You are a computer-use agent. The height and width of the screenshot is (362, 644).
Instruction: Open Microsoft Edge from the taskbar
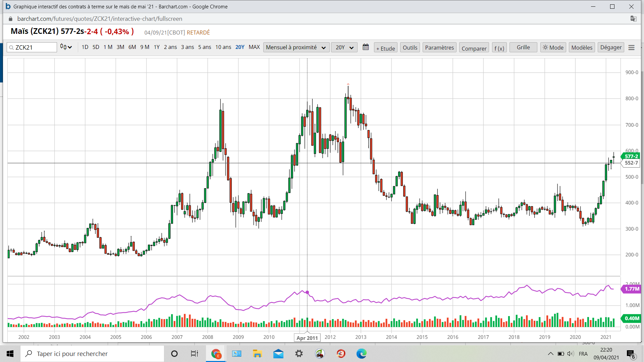tap(361, 354)
